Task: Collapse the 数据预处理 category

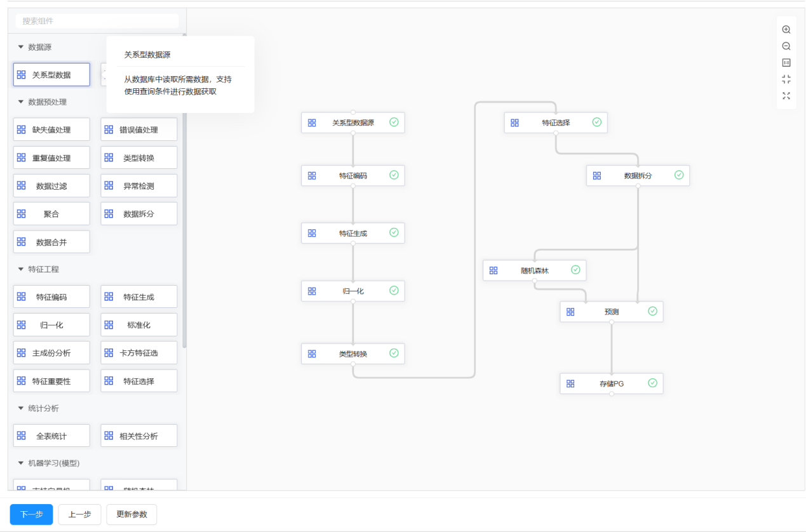Action: [x=21, y=102]
